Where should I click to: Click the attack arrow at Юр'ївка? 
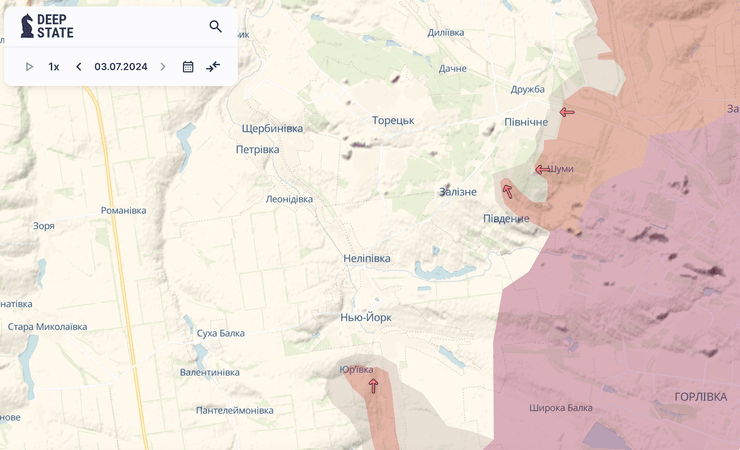pos(373,385)
